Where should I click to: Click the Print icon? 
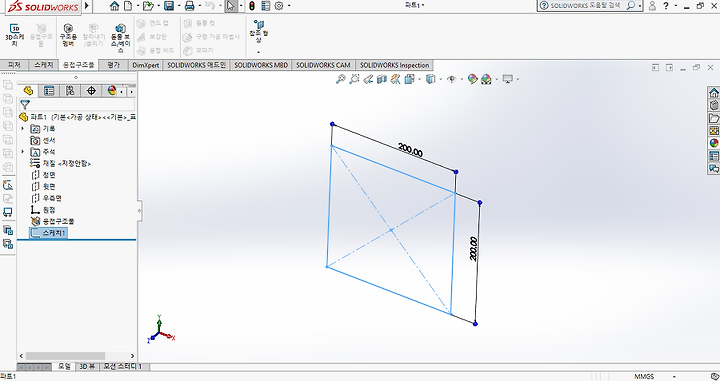pyautogui.click(x=189, y=6)
